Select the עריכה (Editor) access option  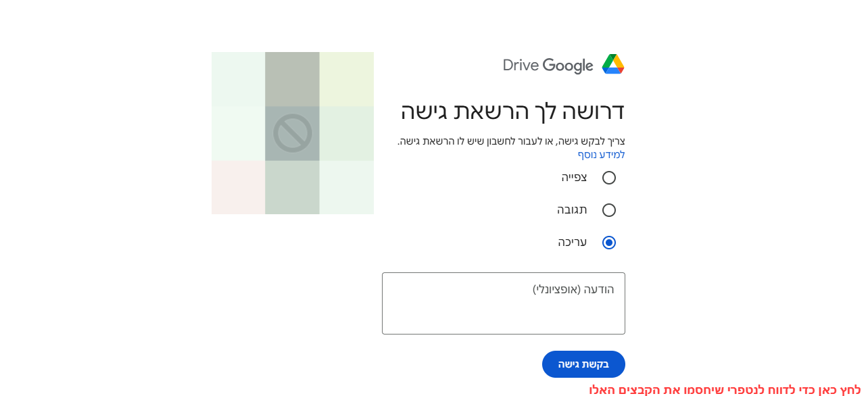(x=608, y=242)
